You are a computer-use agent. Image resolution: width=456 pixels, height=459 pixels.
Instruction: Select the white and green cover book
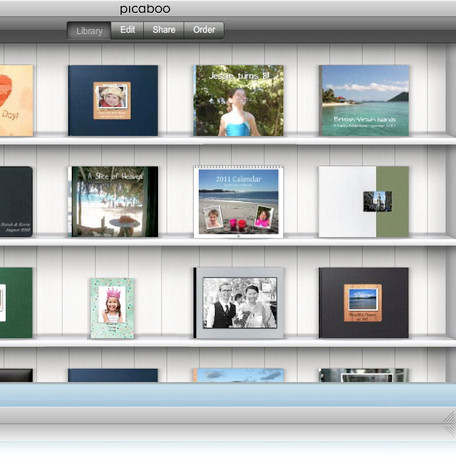coord(364,202)
